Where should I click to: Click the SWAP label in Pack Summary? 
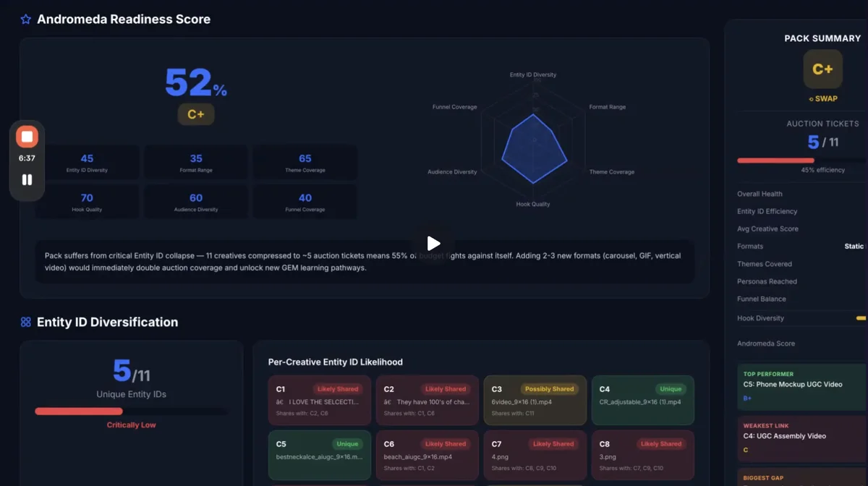(x=822, y=99)
